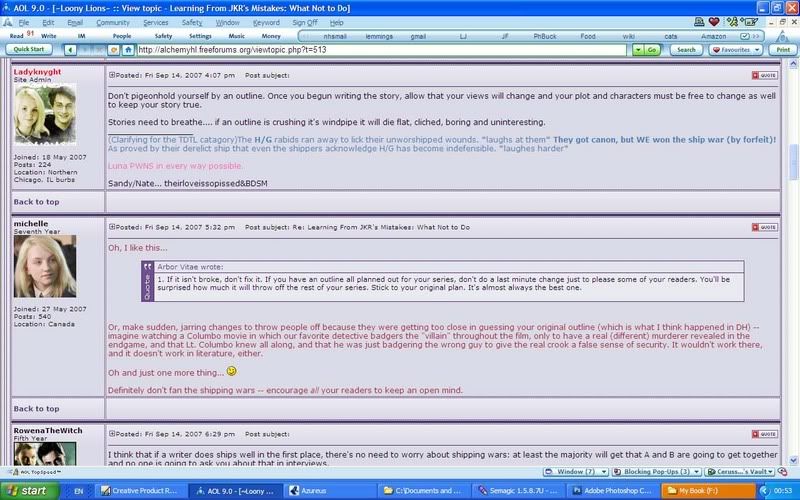
Task: Open the Community menu
Action: point(112,22)
